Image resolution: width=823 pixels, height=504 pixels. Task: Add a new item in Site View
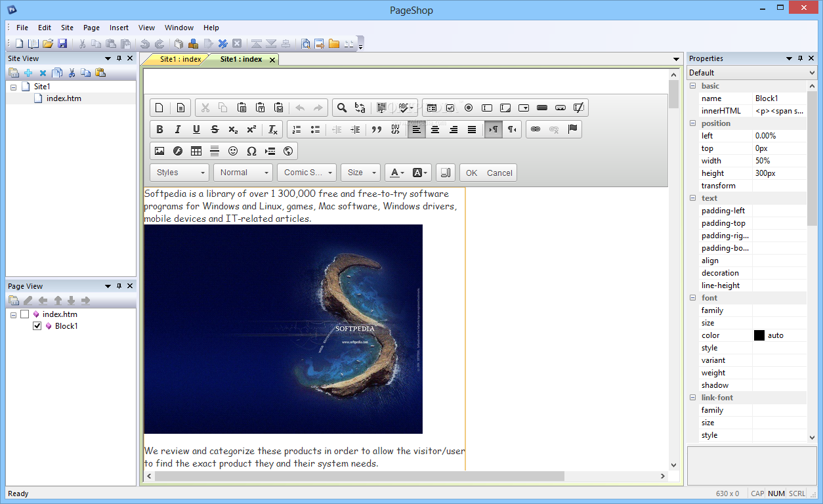coord(28,73)
